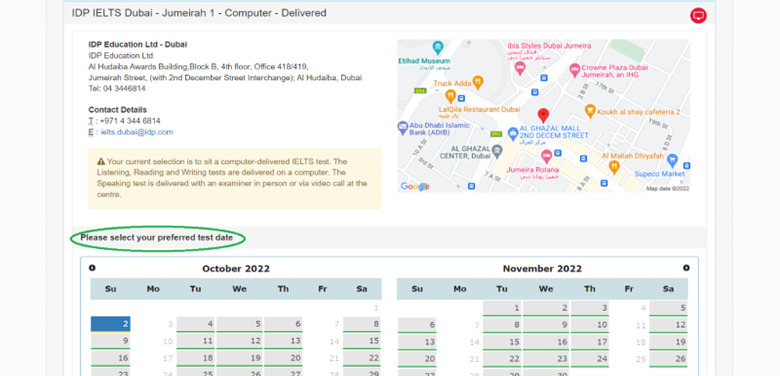The image size is (780, 376).
Task: Pick November 24 test date
Action: [589, 359]
